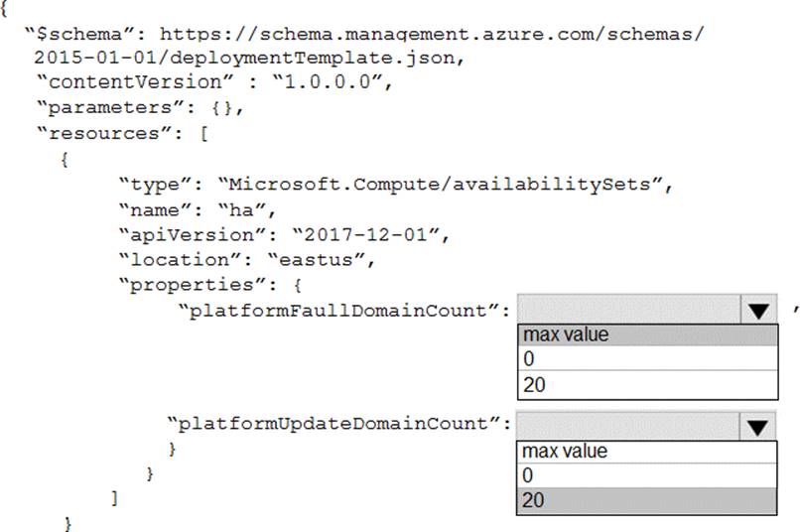Click the platformUpdateDomainCount combo box field

(x=627, y=427)
